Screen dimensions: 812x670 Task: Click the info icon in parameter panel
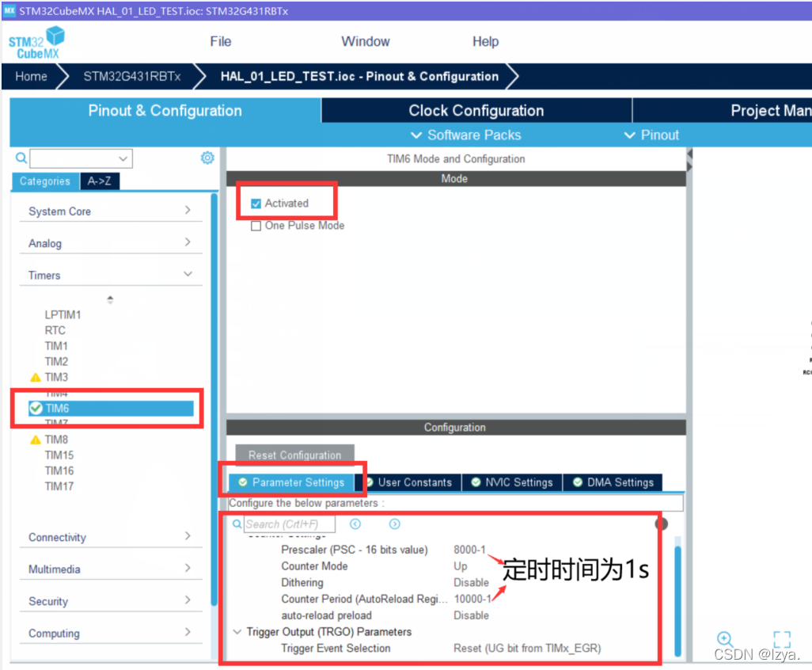point(662,523)
